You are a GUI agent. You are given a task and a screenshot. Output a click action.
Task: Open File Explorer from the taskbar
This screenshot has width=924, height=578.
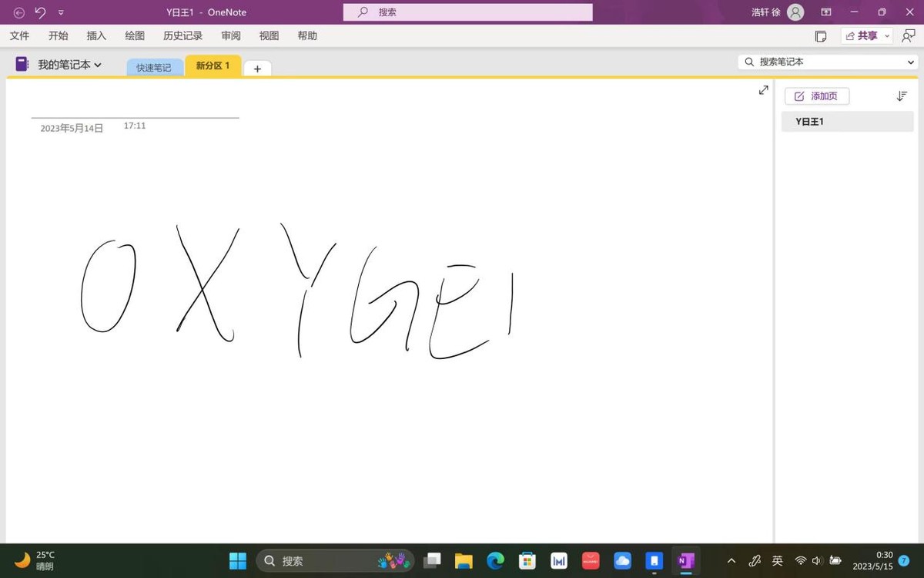[x=463, y=560]
